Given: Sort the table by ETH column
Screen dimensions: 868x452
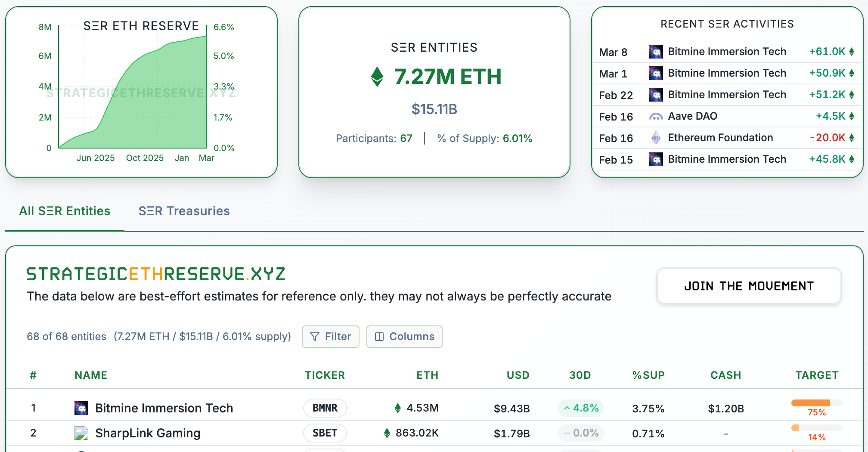Looking at the screenshot, I should point(427,375).
